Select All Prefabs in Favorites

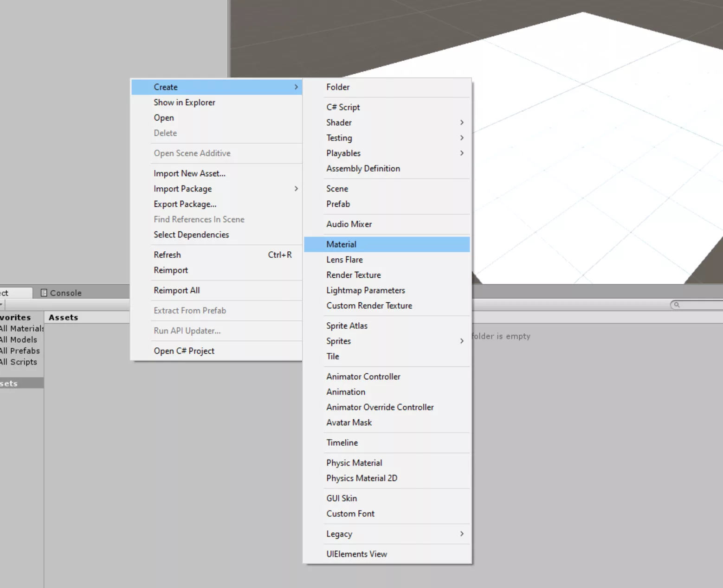(x=20, y=351)
